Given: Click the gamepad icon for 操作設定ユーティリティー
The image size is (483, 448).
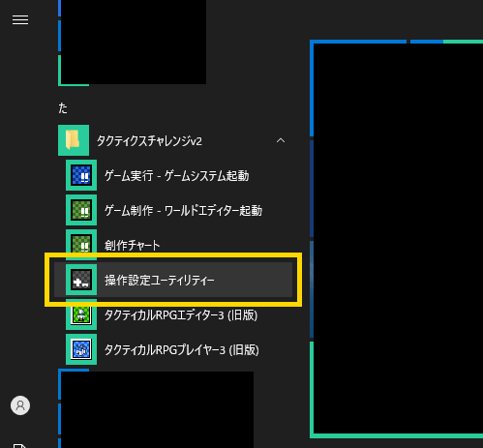Looking at the screenshot, I should pos(81,280).
